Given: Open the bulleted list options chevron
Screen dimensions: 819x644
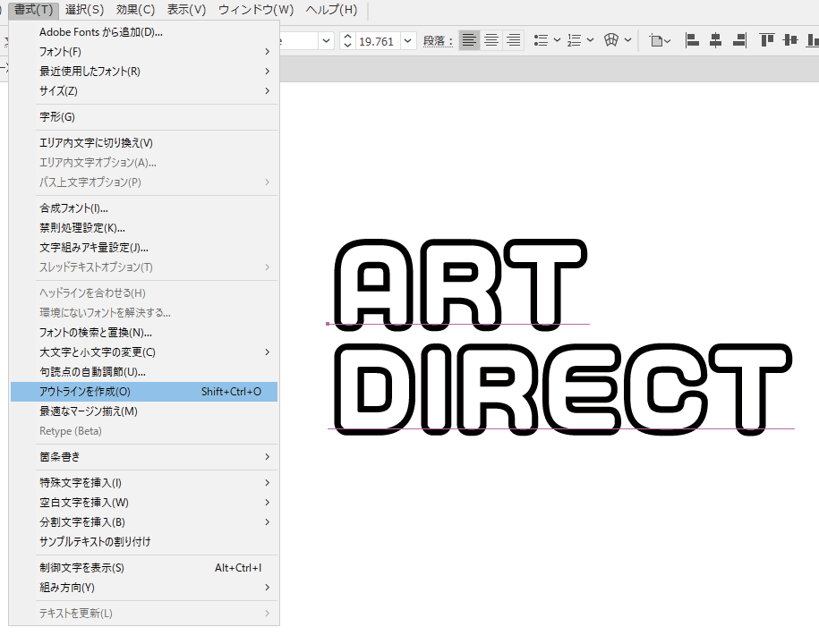Looking at the screenshot, I should (x=557, y=40).
